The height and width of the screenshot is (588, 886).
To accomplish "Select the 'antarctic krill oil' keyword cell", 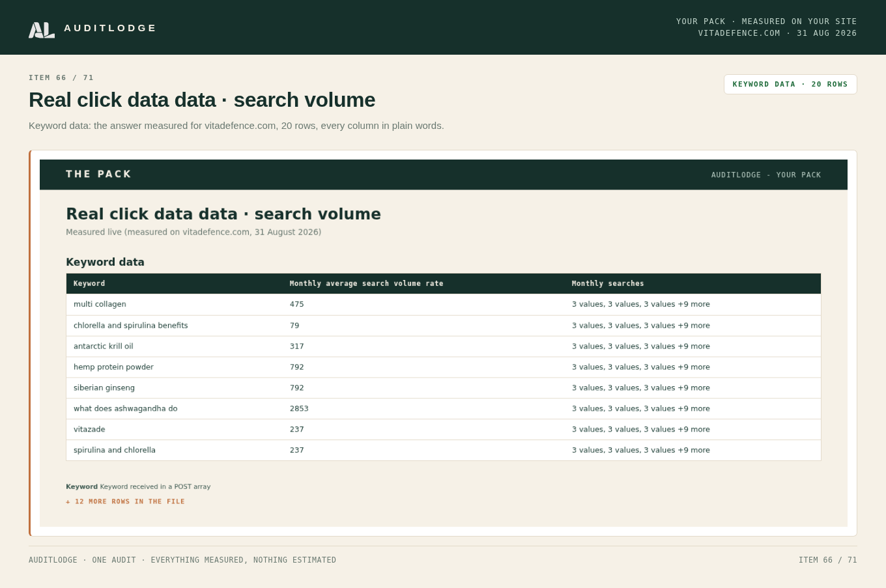I will coord(103,346).
